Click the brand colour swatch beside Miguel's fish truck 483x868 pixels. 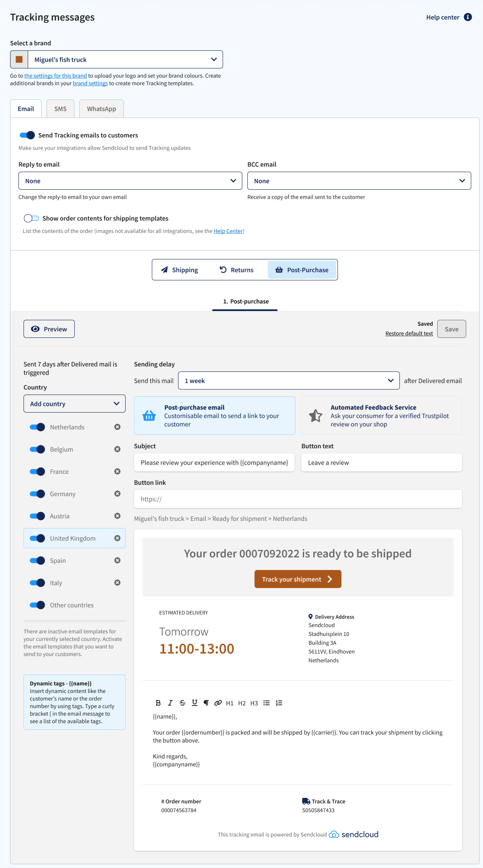[19, 60]
